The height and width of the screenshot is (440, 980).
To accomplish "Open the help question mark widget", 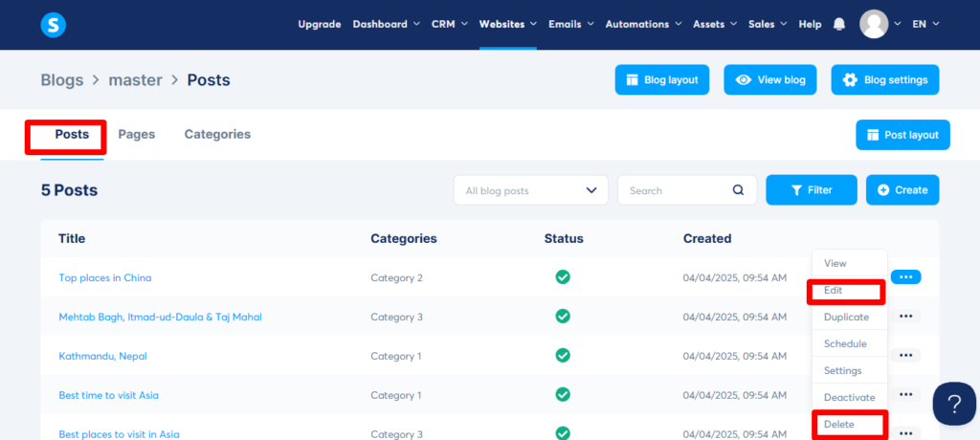I will tap(954, 405).
